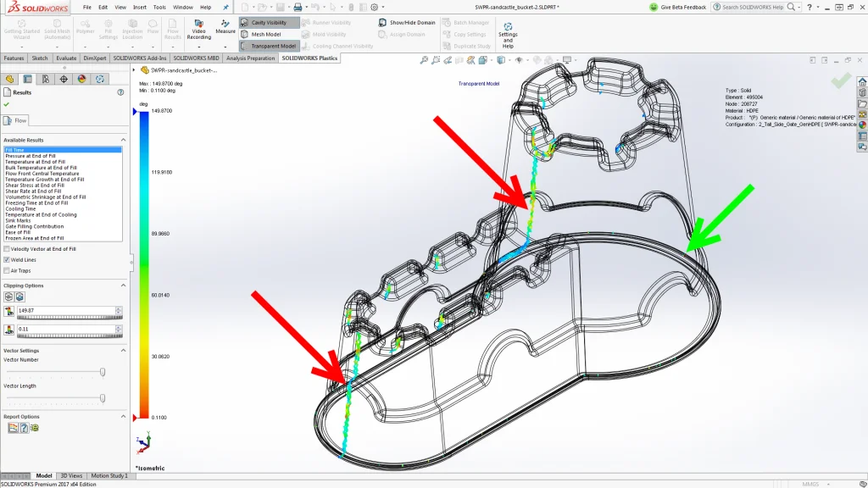Open the Results help question mark
The height and width of the screenshot is (488, 868).
[120, 92]
